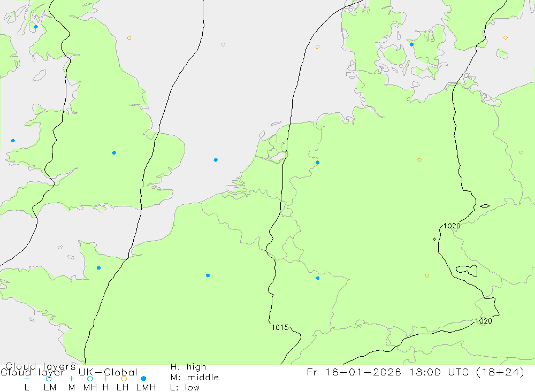Click the 'LH' legend label
The image size is (535, 392).
pos(123,388)
